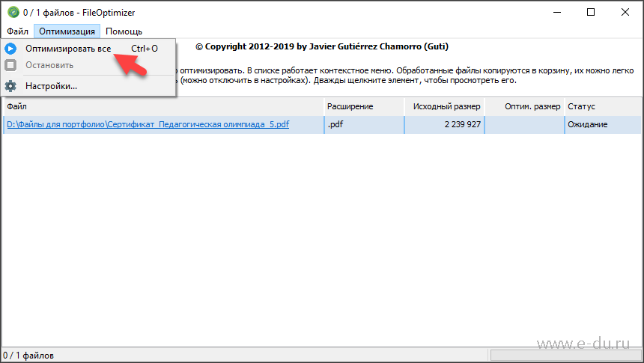The width and height of the screenshot is (644, 363).
Task: Click the Copyright 2012-2019 Javier Gutiérrez Chamorro text
Action: click(322, 46)
